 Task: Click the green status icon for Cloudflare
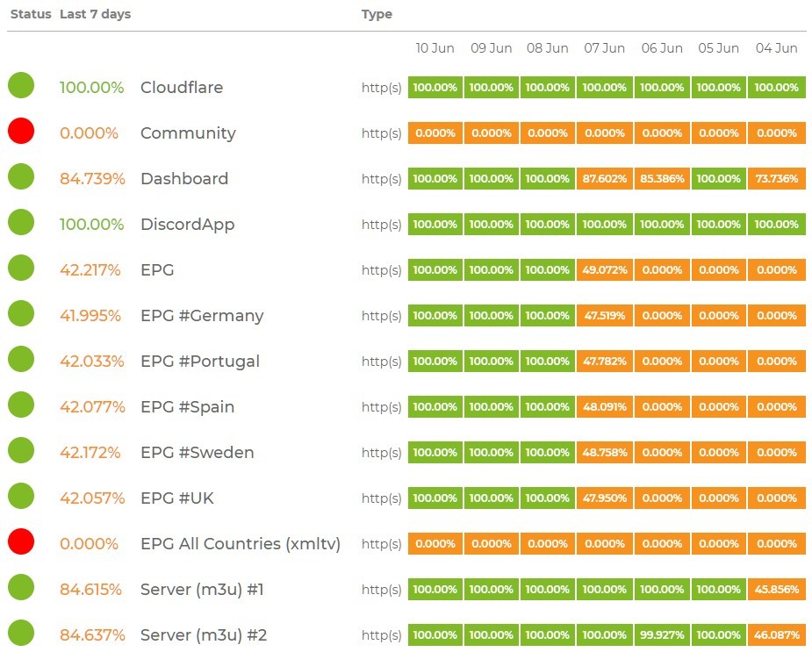(x=21, y=86)
